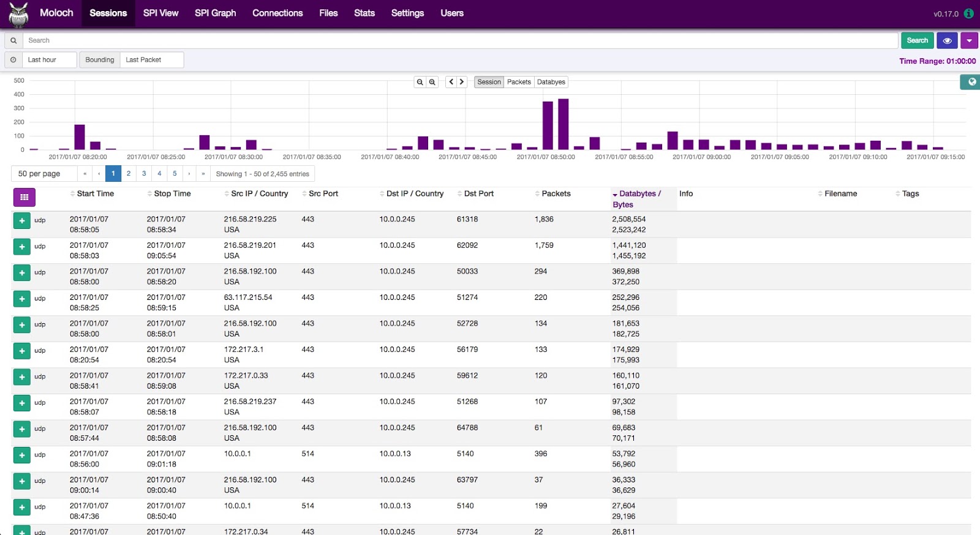This screenshot has width=980, height=535.
Task: Go to page 4
Action: point(159,174)
